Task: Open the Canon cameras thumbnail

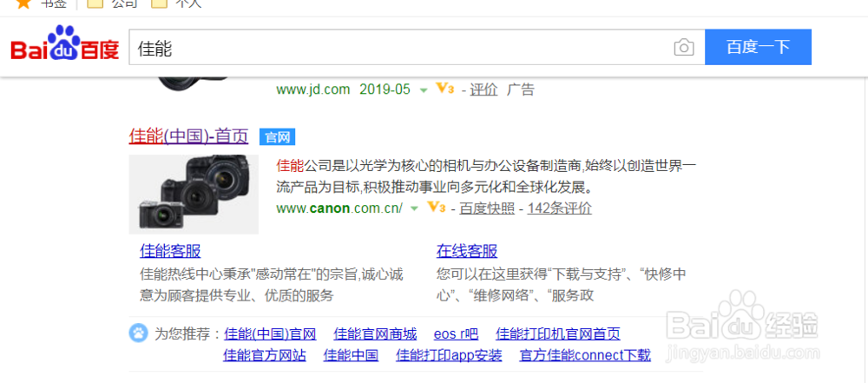Action: pos(194,194)
